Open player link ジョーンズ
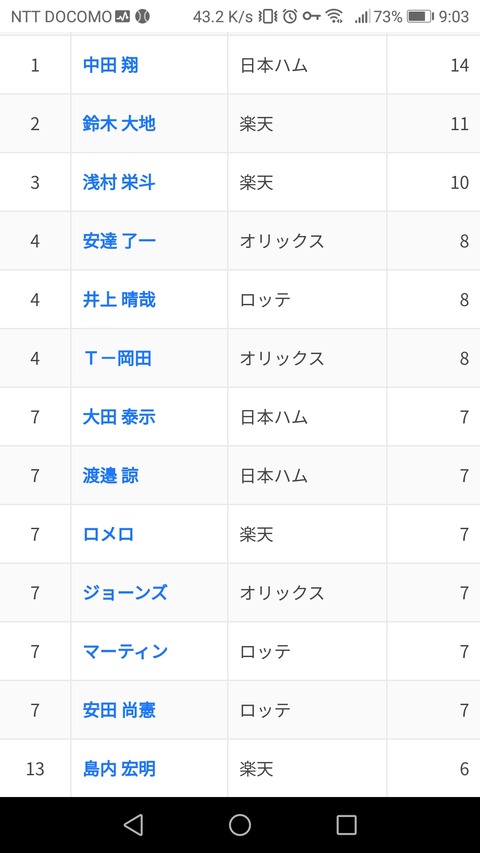This screenshot has height=853, width=480. [x=125, y=593]
